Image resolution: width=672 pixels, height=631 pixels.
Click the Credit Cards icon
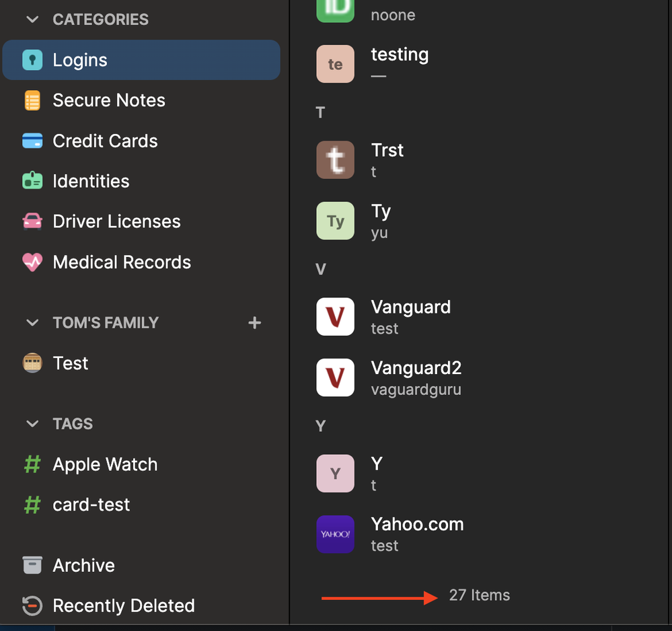tap(32, 141)
